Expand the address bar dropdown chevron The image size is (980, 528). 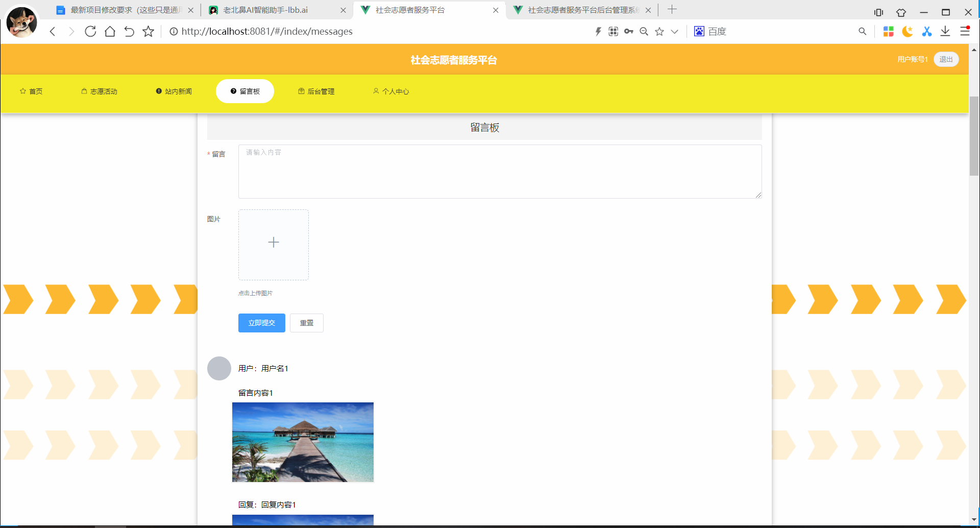(x=674, y=32)
